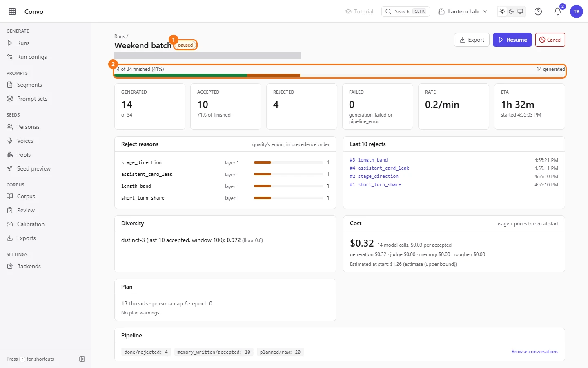The width and height of the screenshot is (588, 368).
Task: Open reject #4 assistant_card_leak
Action: [x=379, y=168]
